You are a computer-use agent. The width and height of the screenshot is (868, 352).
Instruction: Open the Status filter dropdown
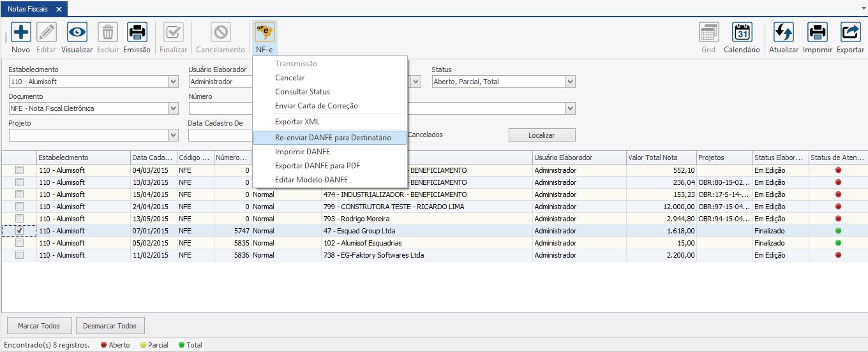point(570,82)
